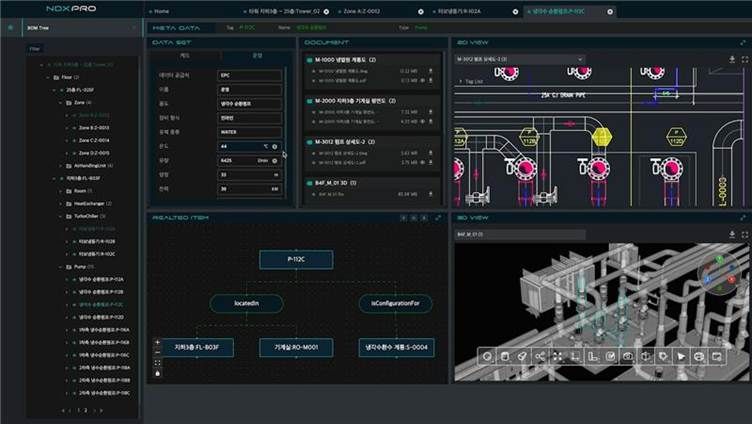This screenshot has width=752, height=424.
Task: Open the 2D view drawing dropdown
Action: click(x=518, y=59)
